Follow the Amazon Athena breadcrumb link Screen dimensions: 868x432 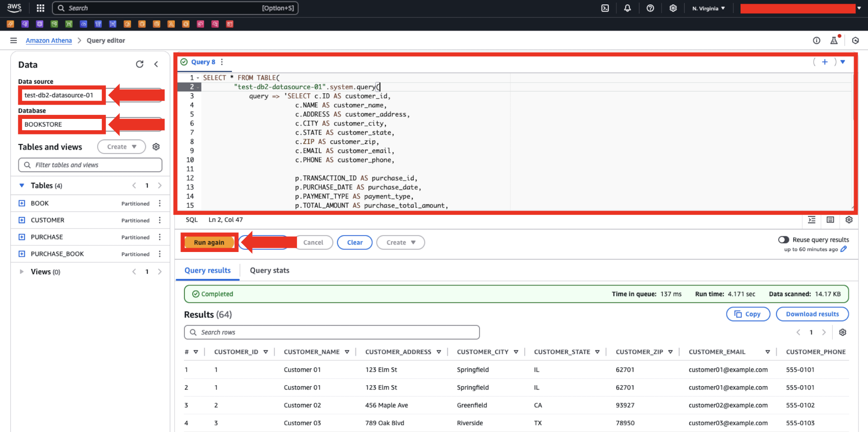click(x=49, y=40)
